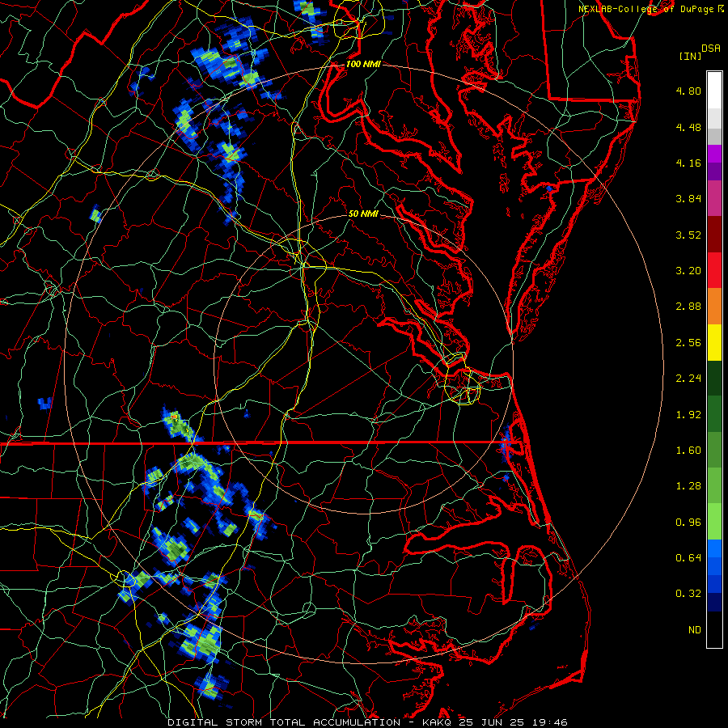Click the 100 NMI range ring label
The image size is (728, 728).
[363, 64]
